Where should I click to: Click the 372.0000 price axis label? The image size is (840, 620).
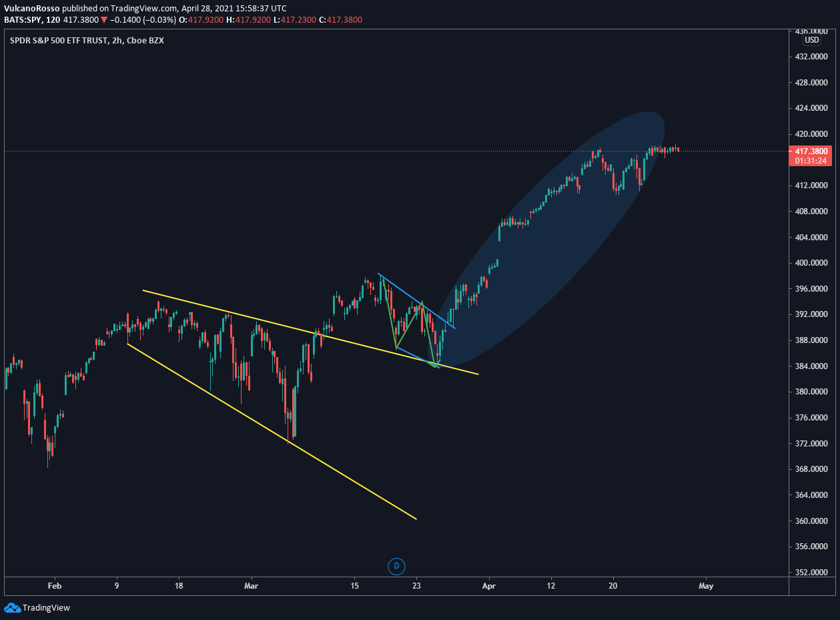pos(813,444)
